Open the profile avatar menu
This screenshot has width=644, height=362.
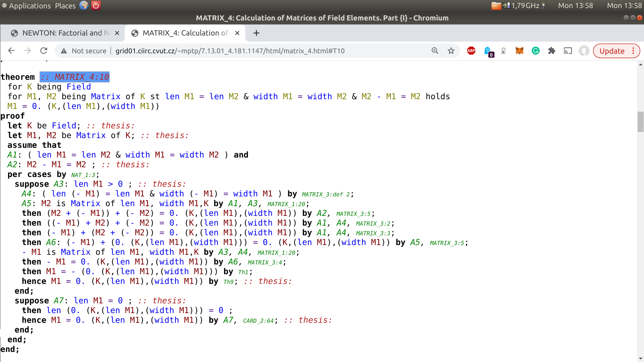(584, 51)
